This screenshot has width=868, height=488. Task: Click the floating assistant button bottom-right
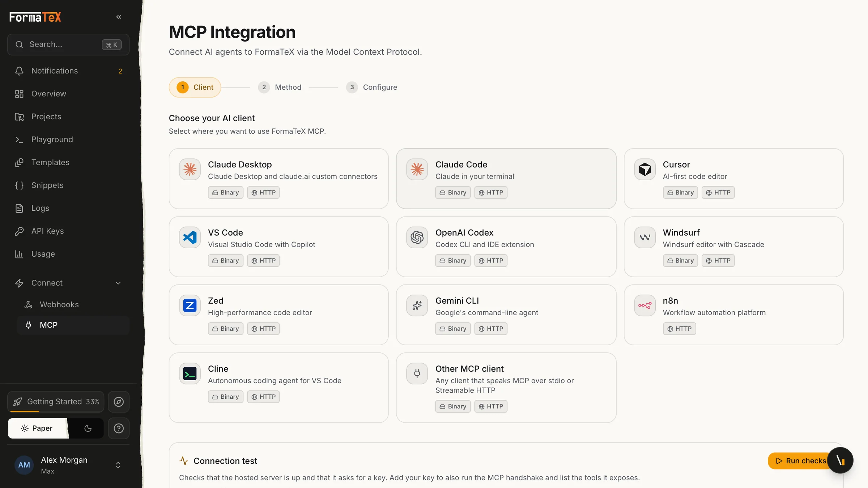point(840,460)
